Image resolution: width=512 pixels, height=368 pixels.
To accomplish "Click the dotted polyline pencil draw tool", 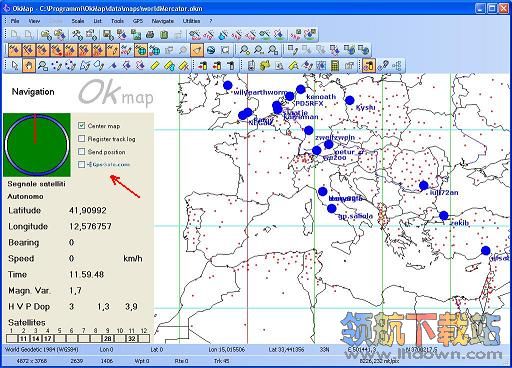I will (x=57, y=66).
